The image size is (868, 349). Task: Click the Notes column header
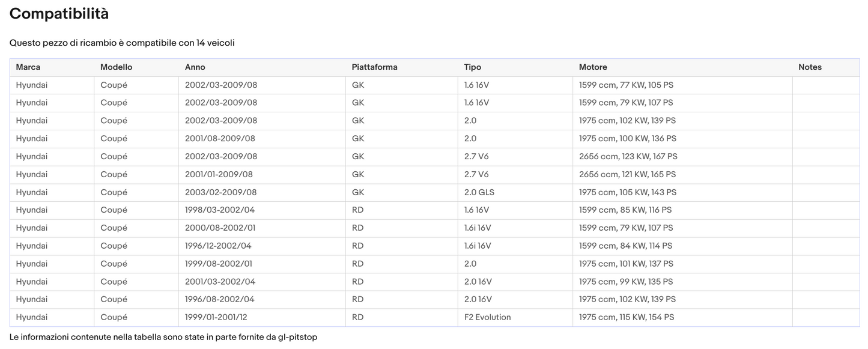(x=810, y=67)
